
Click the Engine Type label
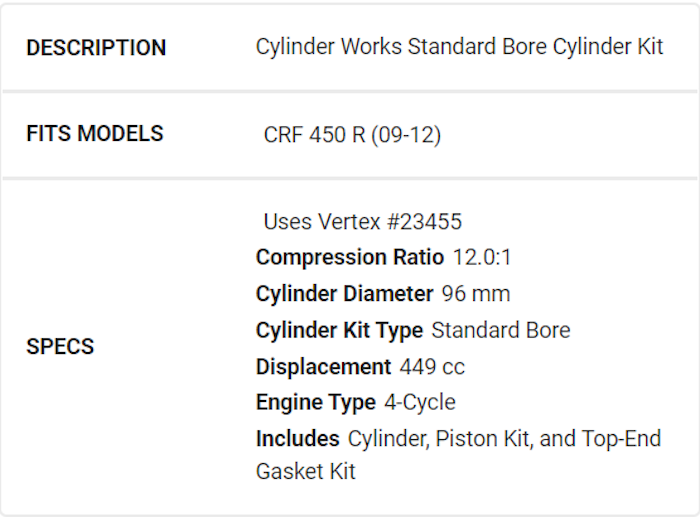[316, 403]
